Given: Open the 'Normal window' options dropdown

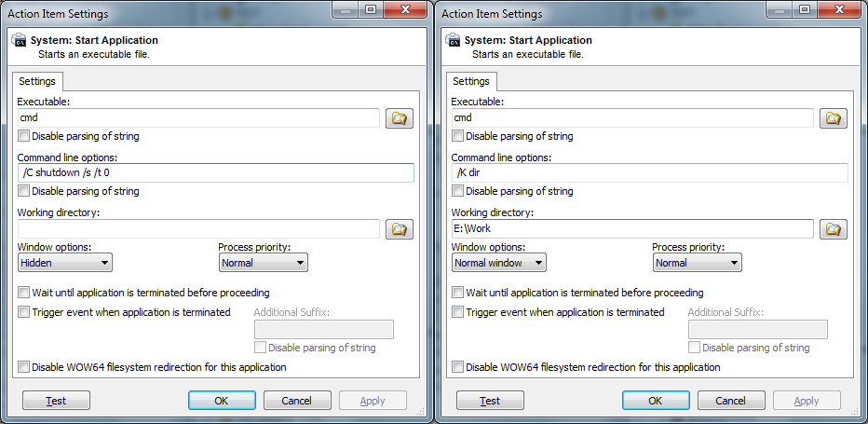Looking at the screenshot, I should (x=499, y=263).
